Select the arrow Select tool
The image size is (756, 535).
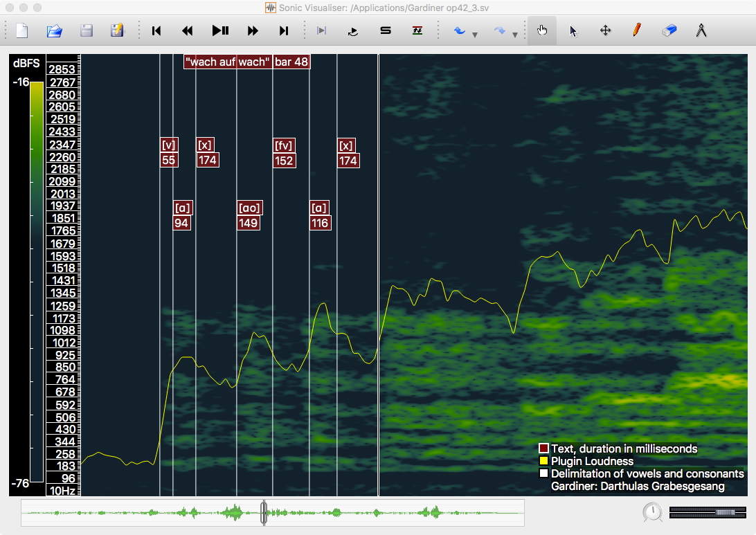573,31
